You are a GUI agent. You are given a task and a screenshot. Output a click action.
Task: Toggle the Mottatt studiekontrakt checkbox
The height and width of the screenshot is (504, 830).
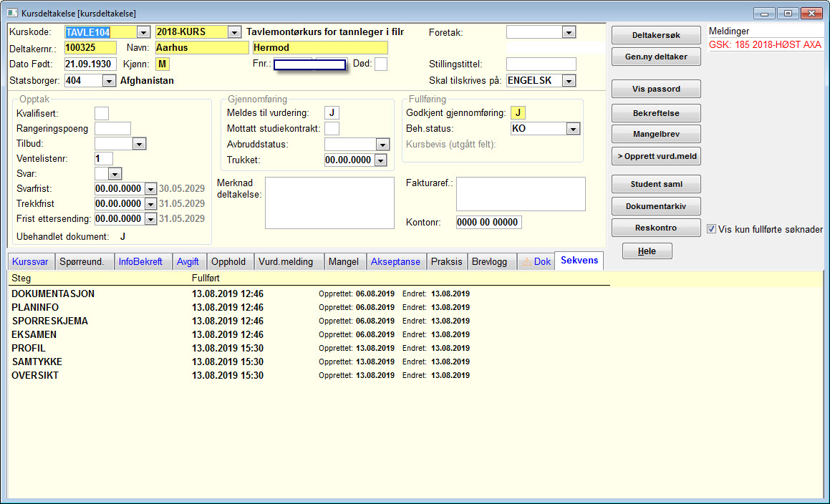[x=332, y=128]
